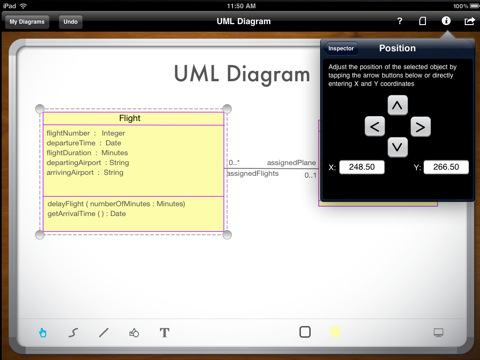Select the assignedPlane association label
This screenshot has height=360, width=480.
pyautogui.click(x=291, y=163)
